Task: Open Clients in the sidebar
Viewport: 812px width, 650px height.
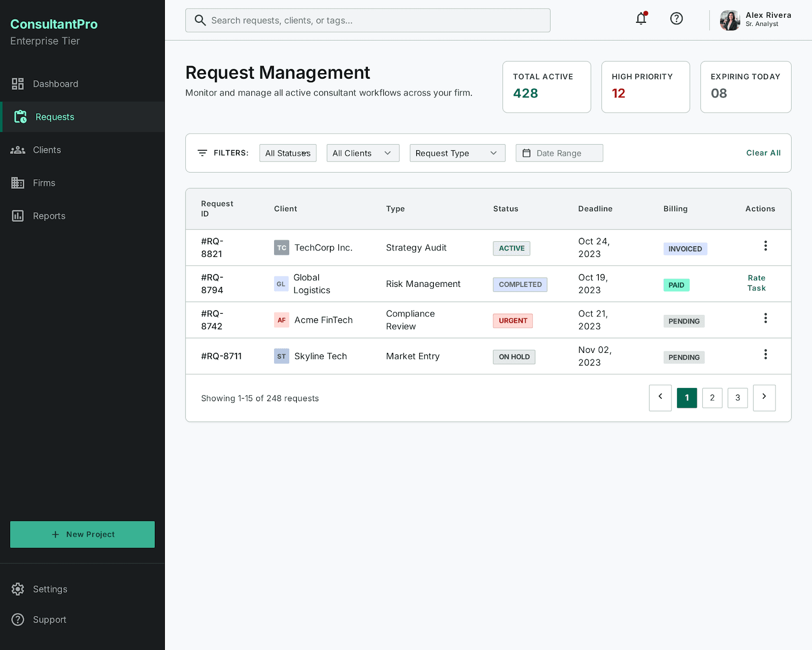Action: [x=82, y=150]
